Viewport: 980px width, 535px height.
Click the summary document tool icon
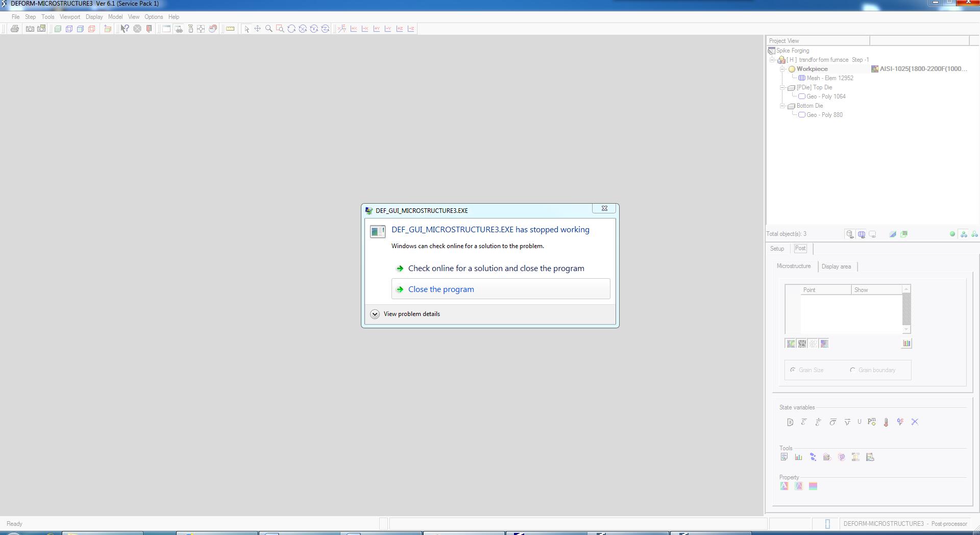click(784, 457)
